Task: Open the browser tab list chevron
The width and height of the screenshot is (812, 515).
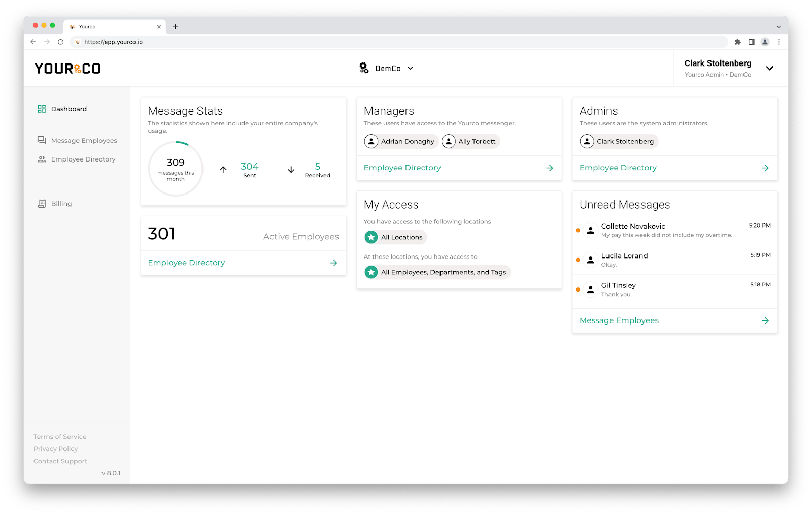Action: (x=779, y=27)
